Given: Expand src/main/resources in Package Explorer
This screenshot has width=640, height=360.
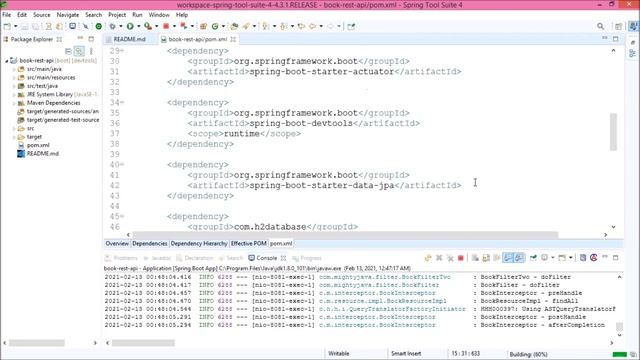Looking at the screenshot, I should [x=14, y=78].
